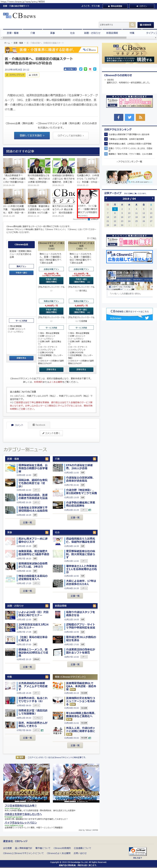Add article to スクラップブック
This screenshot has width=157, height=868.
point(15,75)
